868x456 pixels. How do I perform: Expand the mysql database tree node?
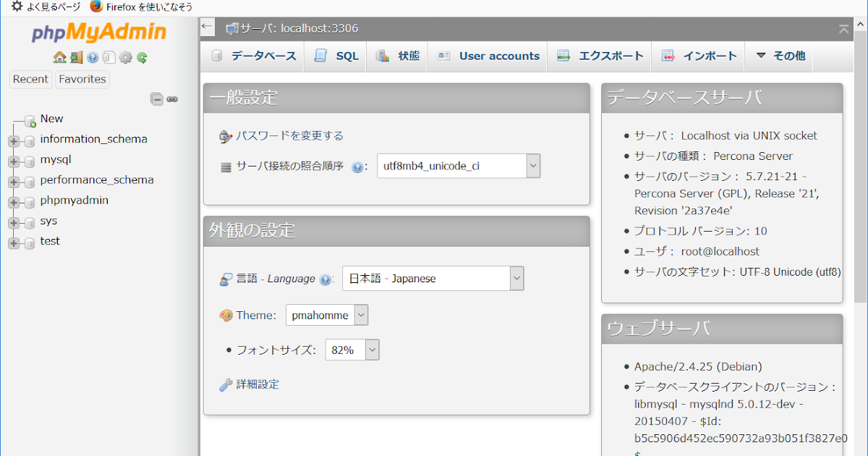14,159
